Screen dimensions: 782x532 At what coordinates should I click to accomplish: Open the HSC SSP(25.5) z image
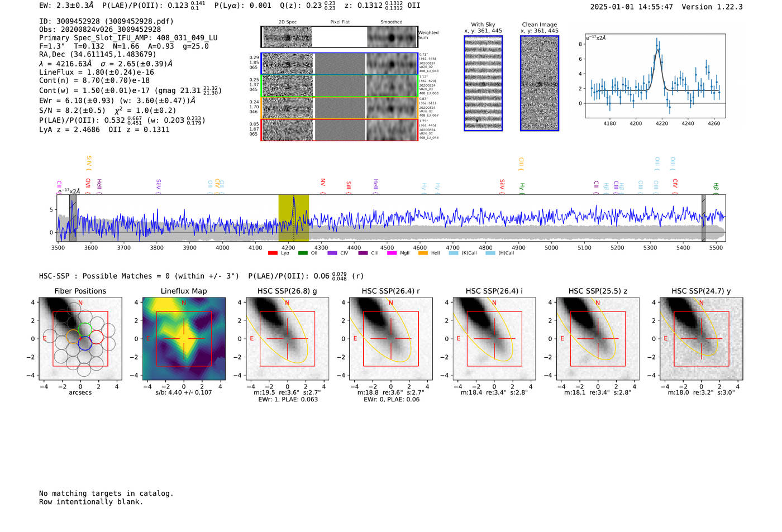pyautogui.click(x=598, y=338)
